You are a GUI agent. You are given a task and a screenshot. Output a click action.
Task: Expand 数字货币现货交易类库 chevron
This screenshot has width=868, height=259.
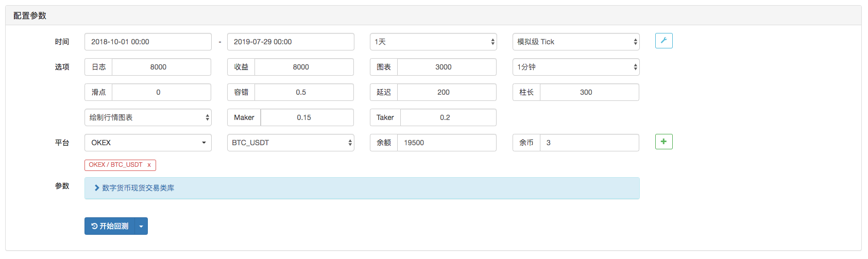(x=97, y=188)
